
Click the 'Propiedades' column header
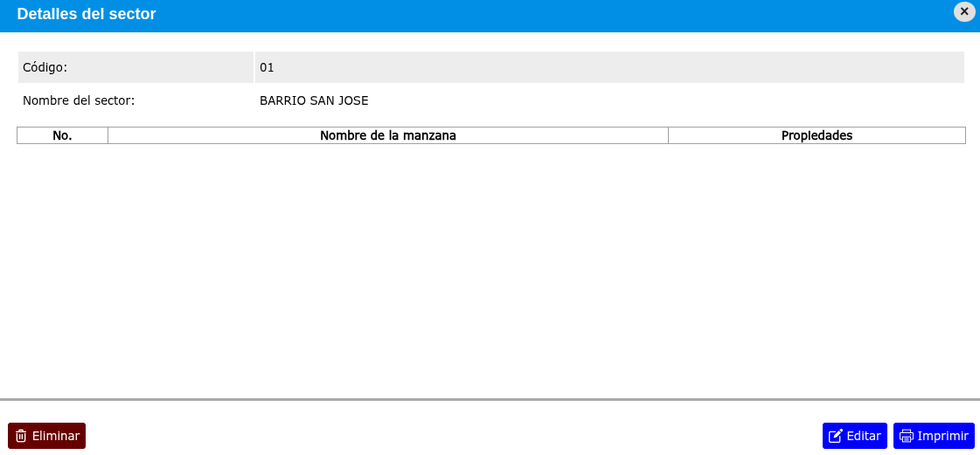(x=817, y=135)
